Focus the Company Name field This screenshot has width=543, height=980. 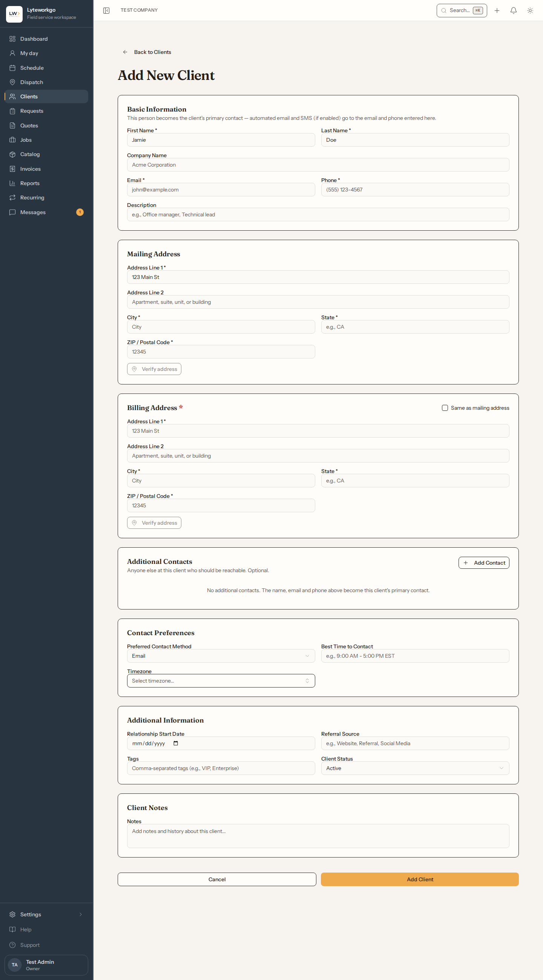(318, 165)
